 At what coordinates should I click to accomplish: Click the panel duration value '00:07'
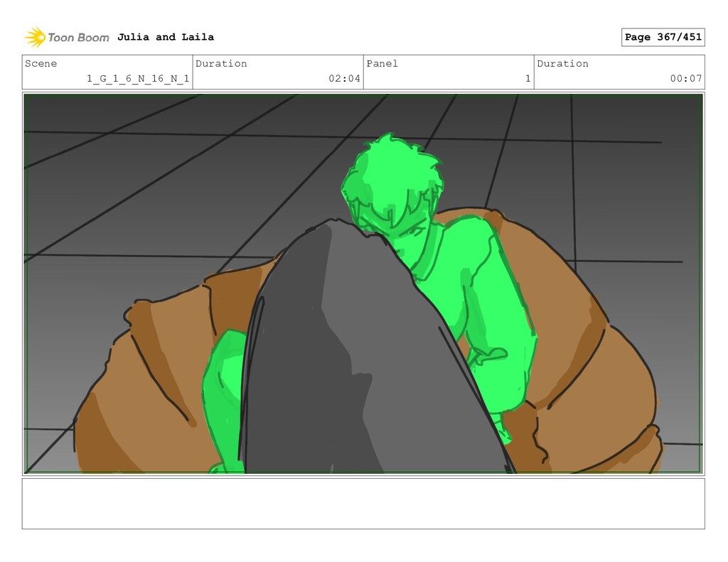(x=686, y=78)
